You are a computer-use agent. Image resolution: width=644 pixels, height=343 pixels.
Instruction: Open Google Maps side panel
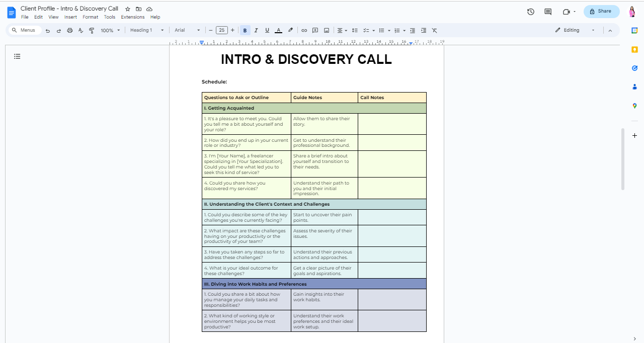click(634, 106)
